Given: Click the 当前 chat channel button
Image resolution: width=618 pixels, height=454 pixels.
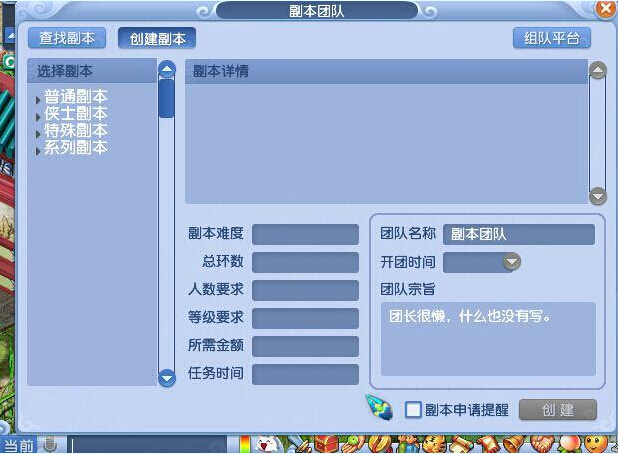Looking at the screenshot, I should click(19, 445).
